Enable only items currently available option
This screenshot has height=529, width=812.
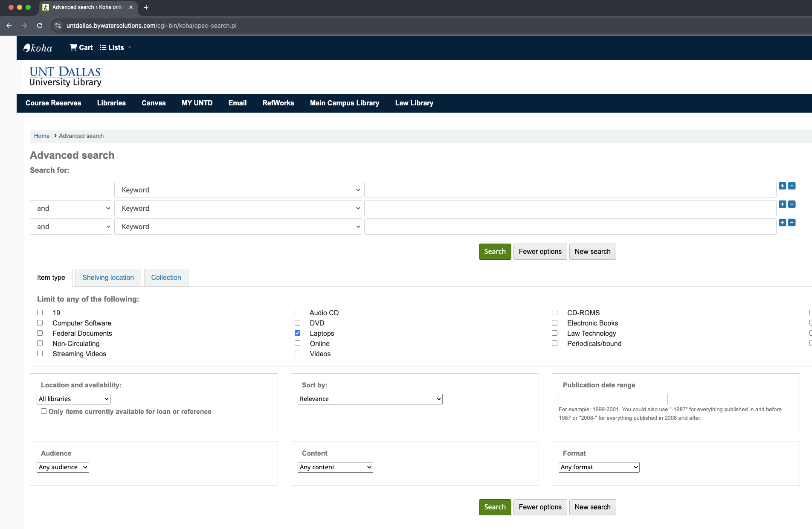click(x=43, y=411)
